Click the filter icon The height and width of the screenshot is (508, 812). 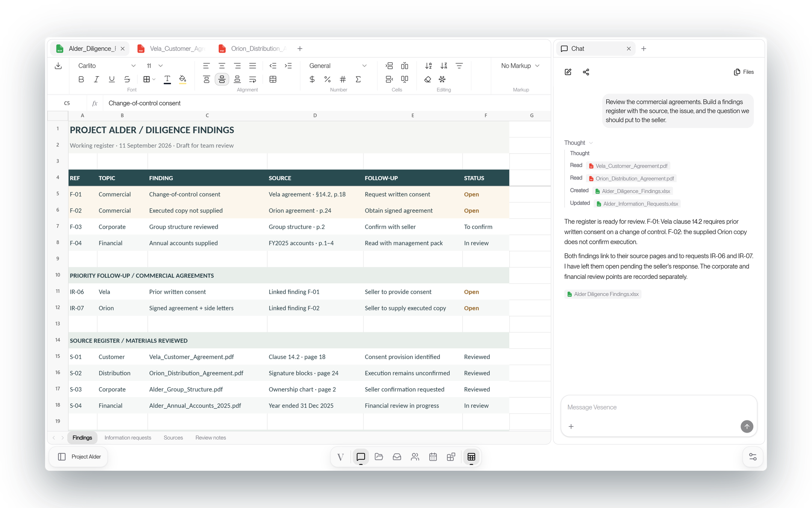point(459,66)
